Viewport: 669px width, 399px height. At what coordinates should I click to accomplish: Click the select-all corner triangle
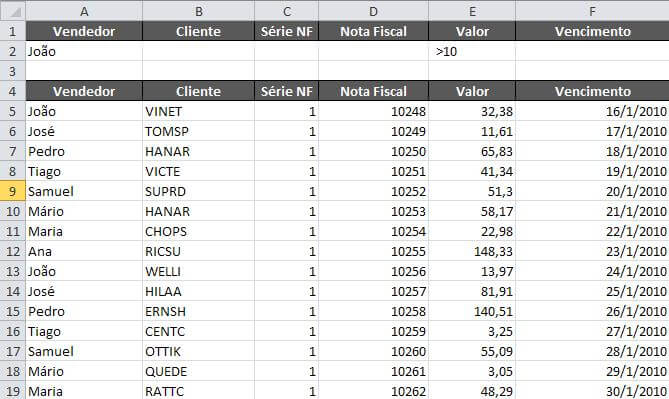tap(13, 11)
